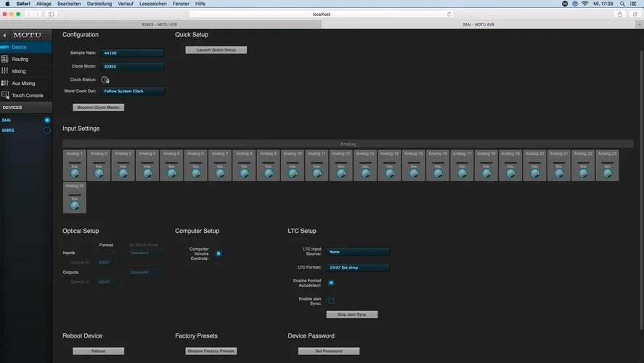
Task: Switch to the 828ES - MOTU AVB tab
Action: coord(160,24)
